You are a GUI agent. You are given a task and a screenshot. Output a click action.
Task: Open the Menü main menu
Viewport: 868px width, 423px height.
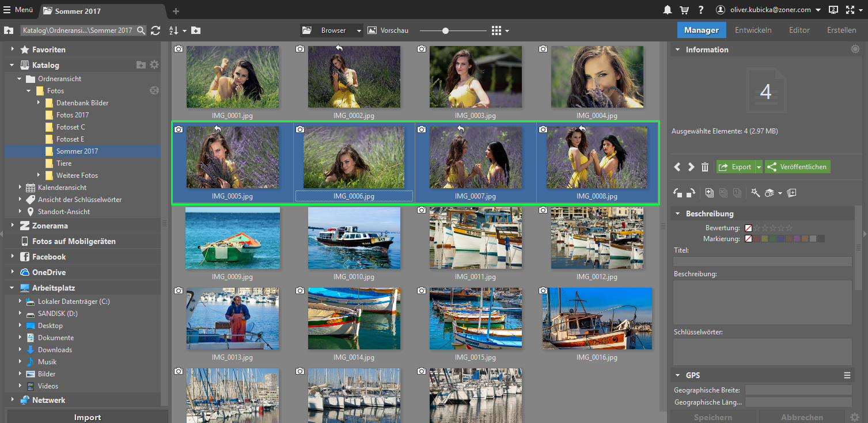coord(18,10)
